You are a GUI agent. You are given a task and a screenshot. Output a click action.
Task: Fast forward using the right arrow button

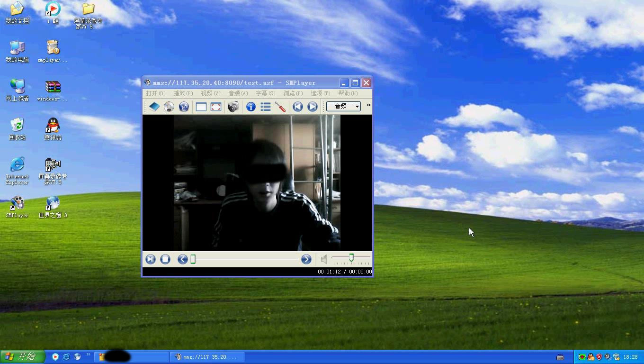(x=306, y=259)
